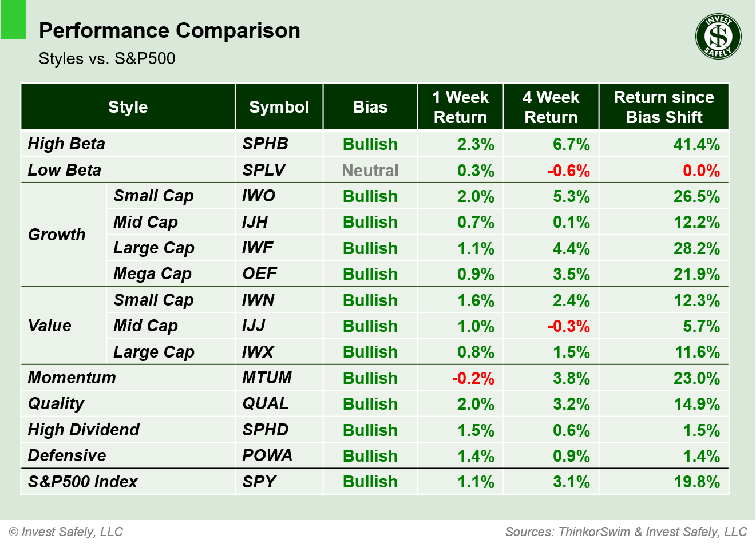Click the Growth category label
Screen dimensions: 756x547
tap(57, 235)
